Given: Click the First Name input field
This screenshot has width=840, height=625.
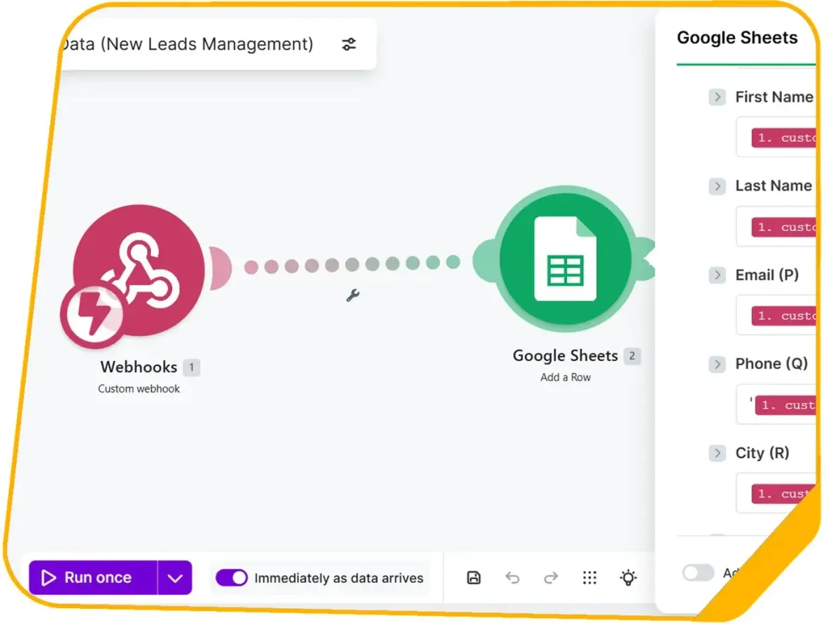Looking at the screenshot, I should pos(776,137).
